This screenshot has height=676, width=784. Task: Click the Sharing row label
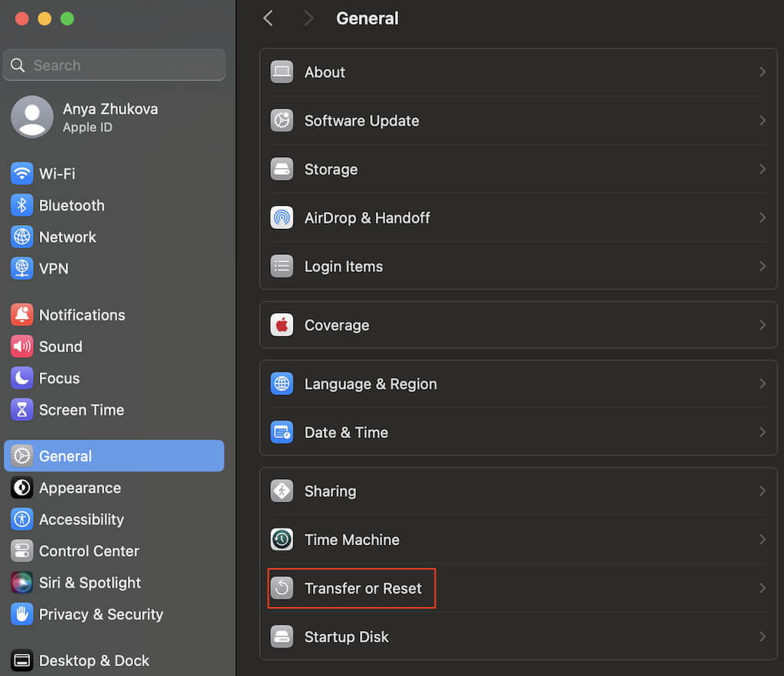[x=331, y=491]
